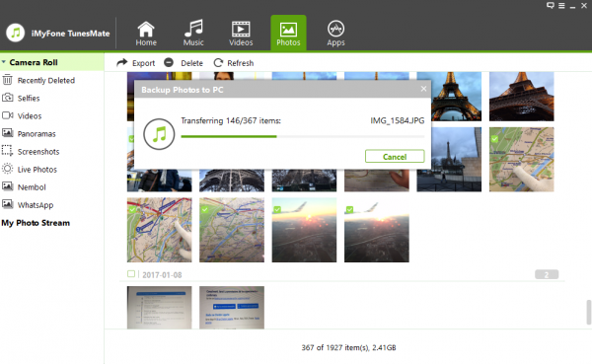Screen dimensions: 592x364
Task: Click the Export arrow icon
Action: 122,63
